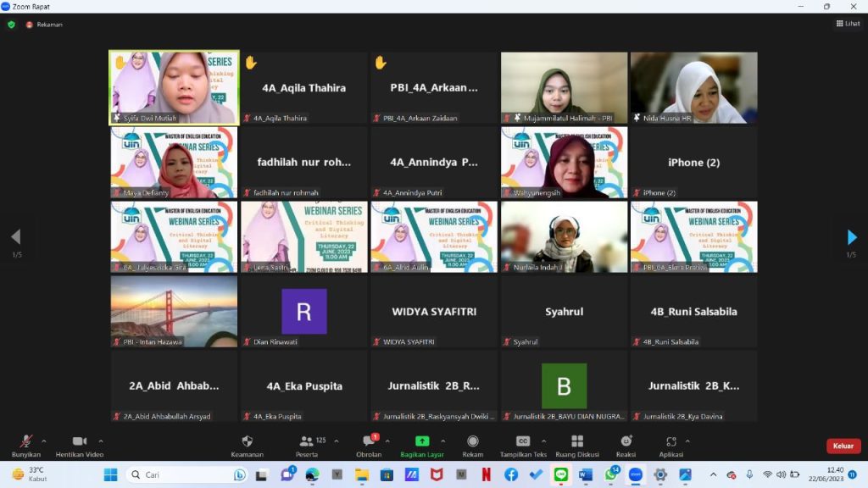The width and height of the screenshot is (868, 488).
Task: Go to next participant page with right arrow
Action: click(852, 237)
